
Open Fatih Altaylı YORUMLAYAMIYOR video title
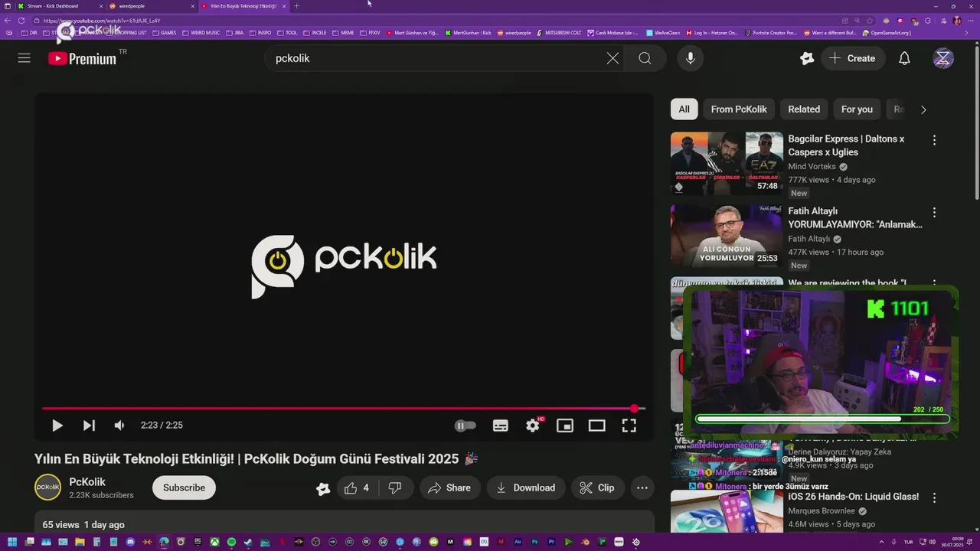[x=855, y=217]
